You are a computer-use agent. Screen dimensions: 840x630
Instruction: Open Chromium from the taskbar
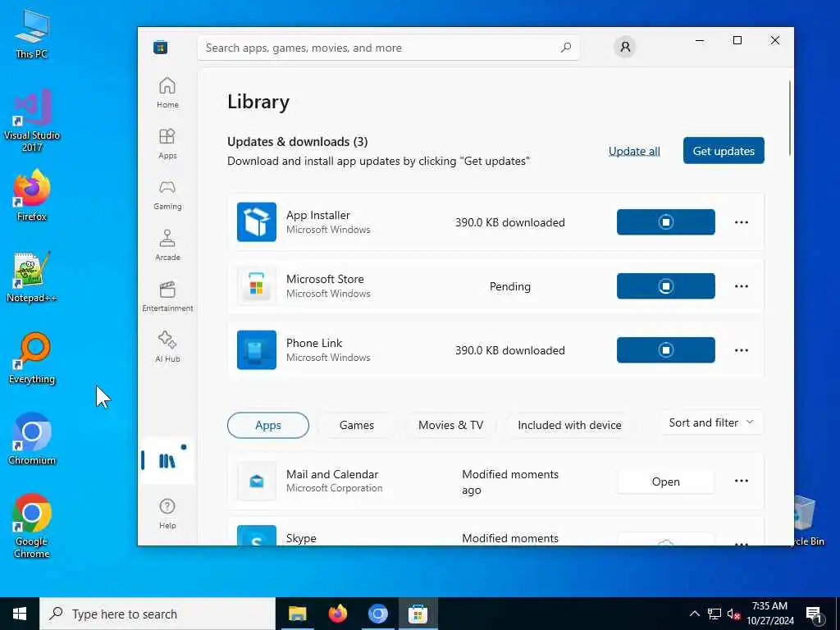point(377,614)
